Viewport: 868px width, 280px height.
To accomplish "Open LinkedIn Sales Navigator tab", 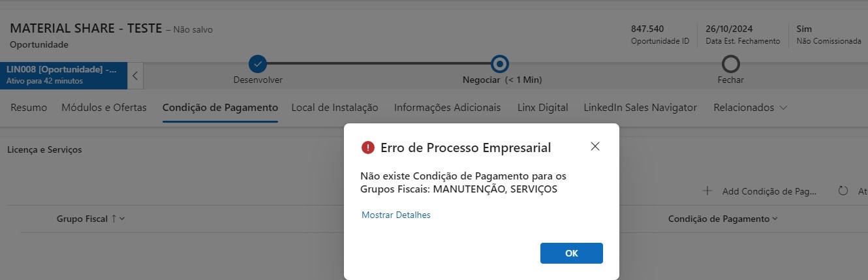I will 640,108.
